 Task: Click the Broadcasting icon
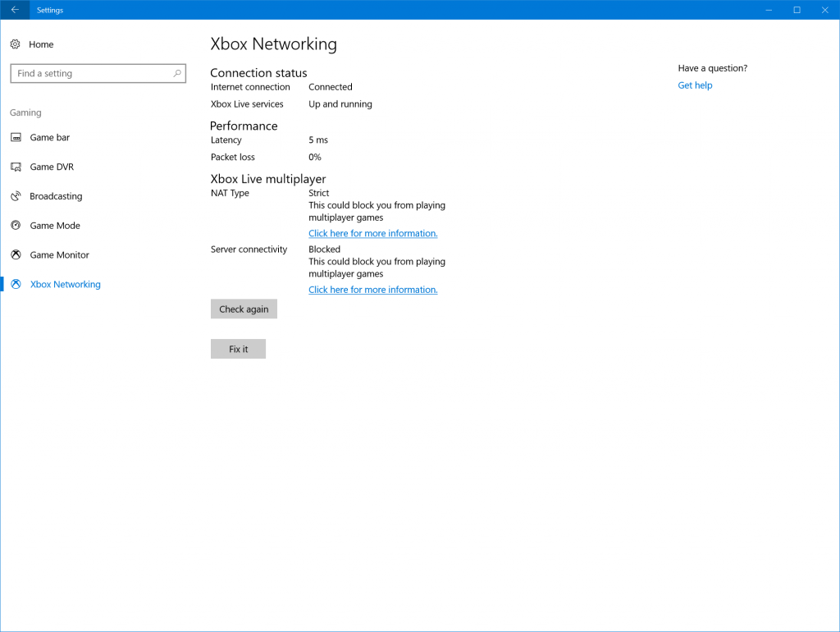click(16, 196)
